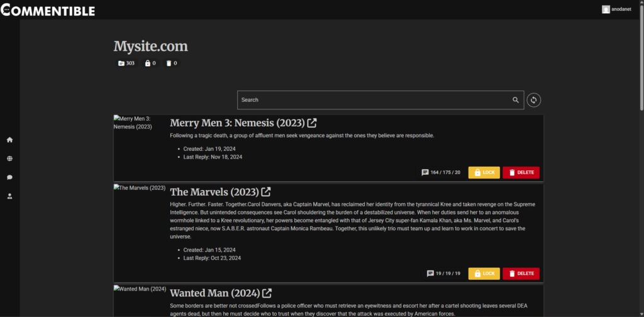The height and width of the screenshot is (317, 644).
Task: Open the anodanet user account menu
Action: point(619,9)
